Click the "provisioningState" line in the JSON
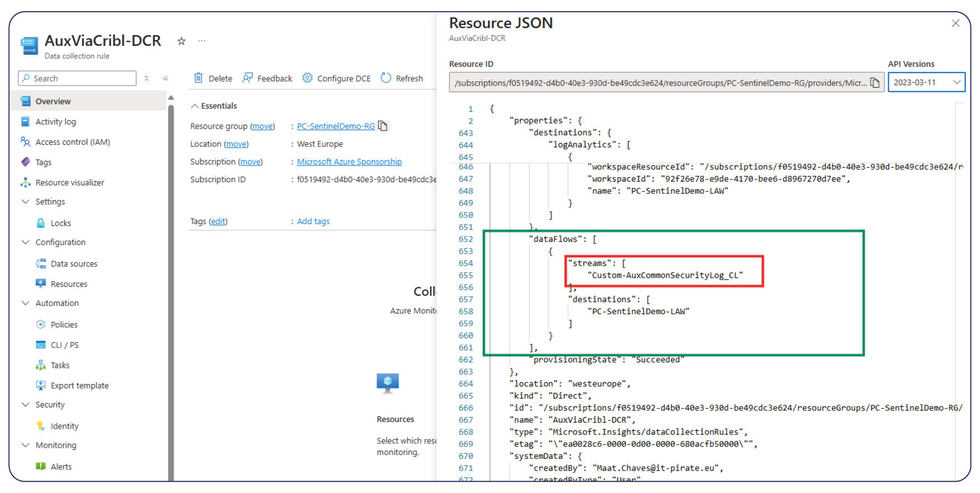980x493 pixels. coord(607,359)
